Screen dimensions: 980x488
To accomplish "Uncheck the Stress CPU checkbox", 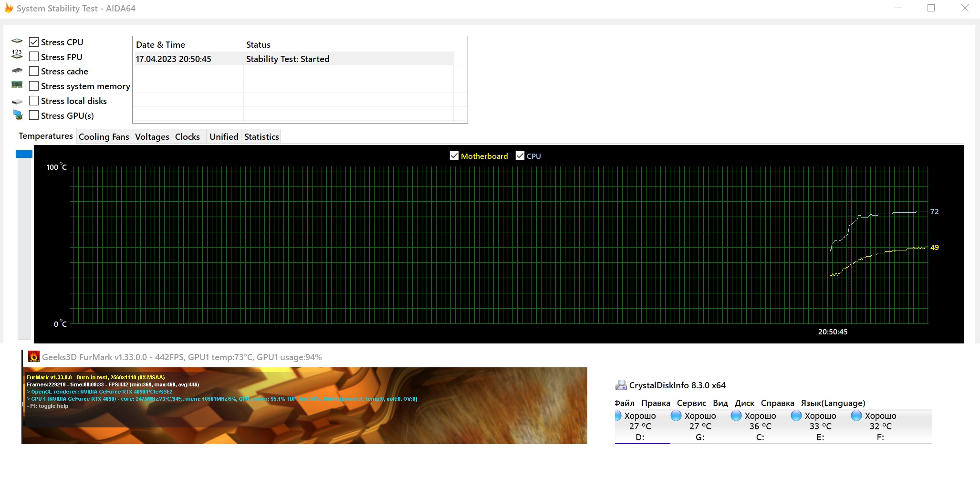I will coord(34,42).
